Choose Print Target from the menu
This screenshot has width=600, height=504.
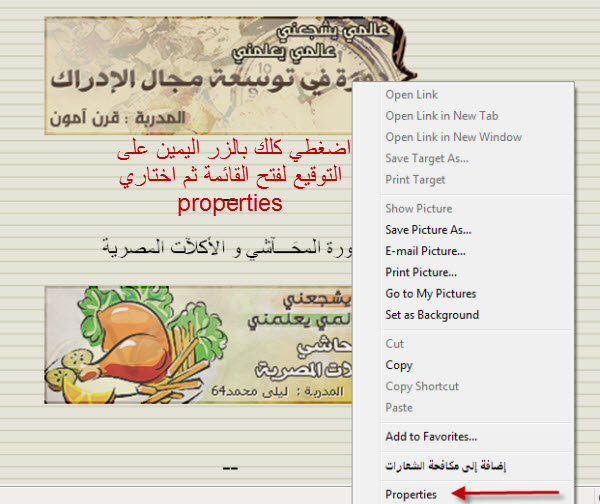coord(415,180)
